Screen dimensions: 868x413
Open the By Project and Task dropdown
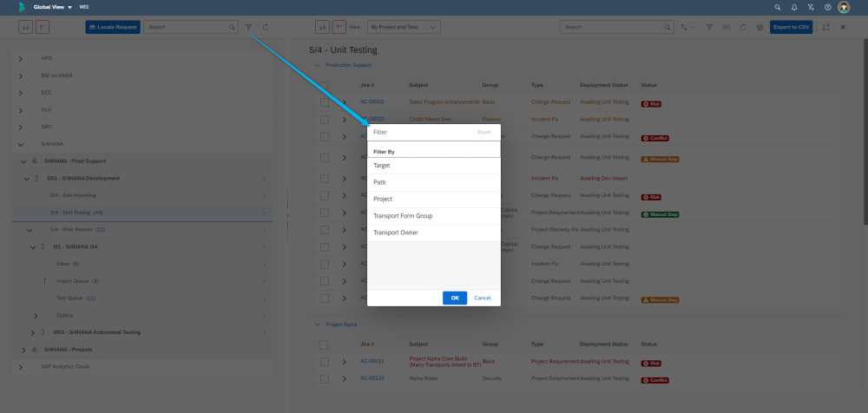pos(404,27)
